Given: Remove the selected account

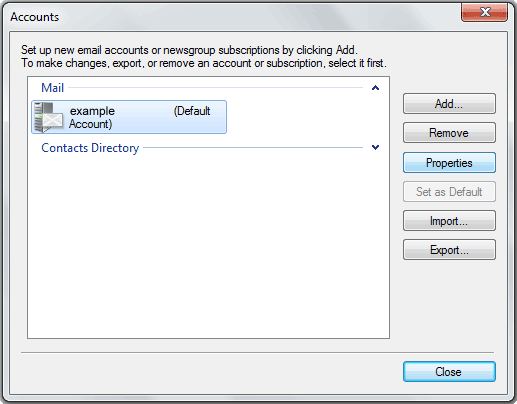Looking at the screenshot, I should click(449, 133).
